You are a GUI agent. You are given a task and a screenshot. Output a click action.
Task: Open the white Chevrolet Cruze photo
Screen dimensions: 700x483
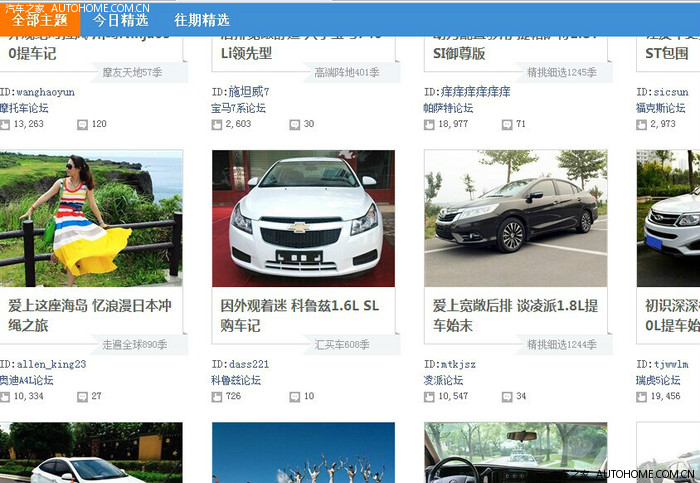(x=303, y=218)
